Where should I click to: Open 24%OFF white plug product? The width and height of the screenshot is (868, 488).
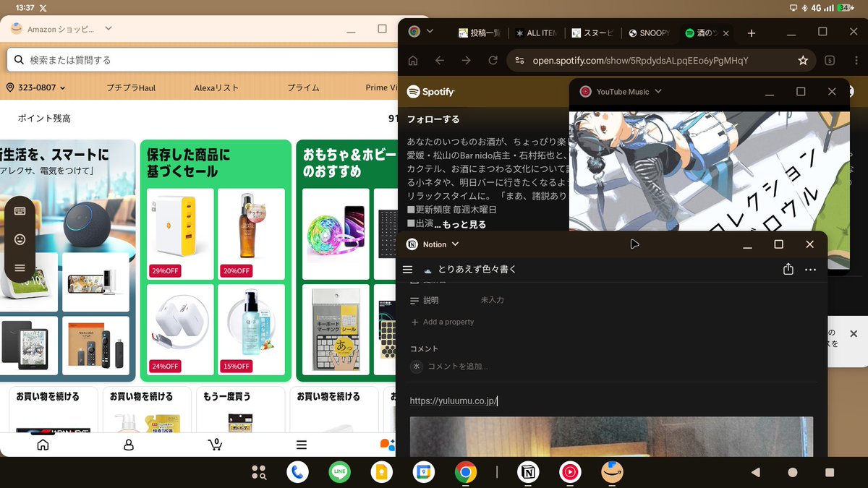(x=180, y=330)
